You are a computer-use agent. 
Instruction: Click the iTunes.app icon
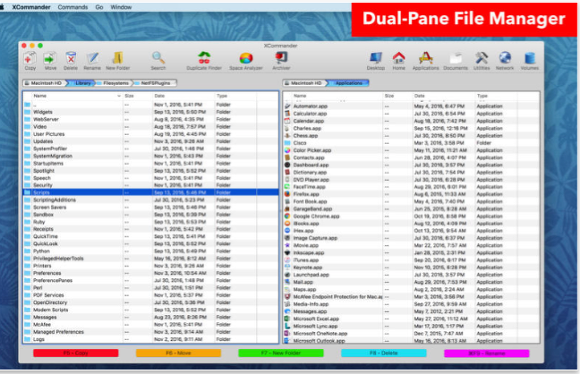[x=287, y=260]
